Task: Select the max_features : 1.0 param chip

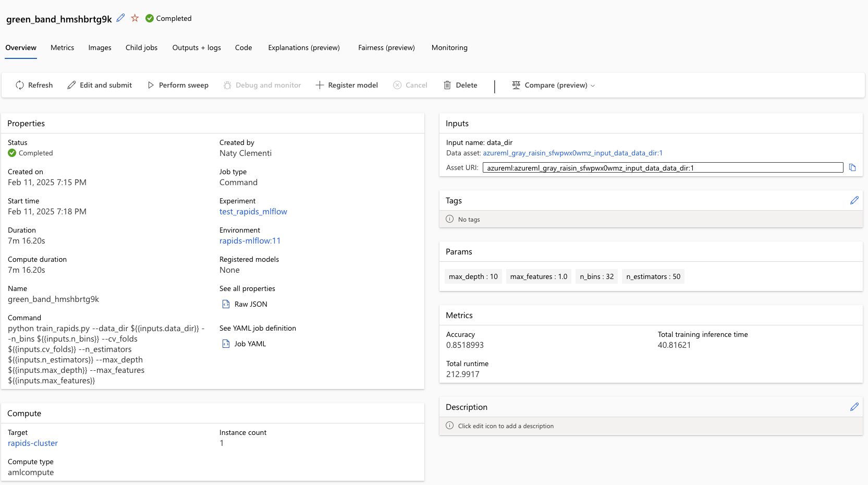Action: point(539,276)
